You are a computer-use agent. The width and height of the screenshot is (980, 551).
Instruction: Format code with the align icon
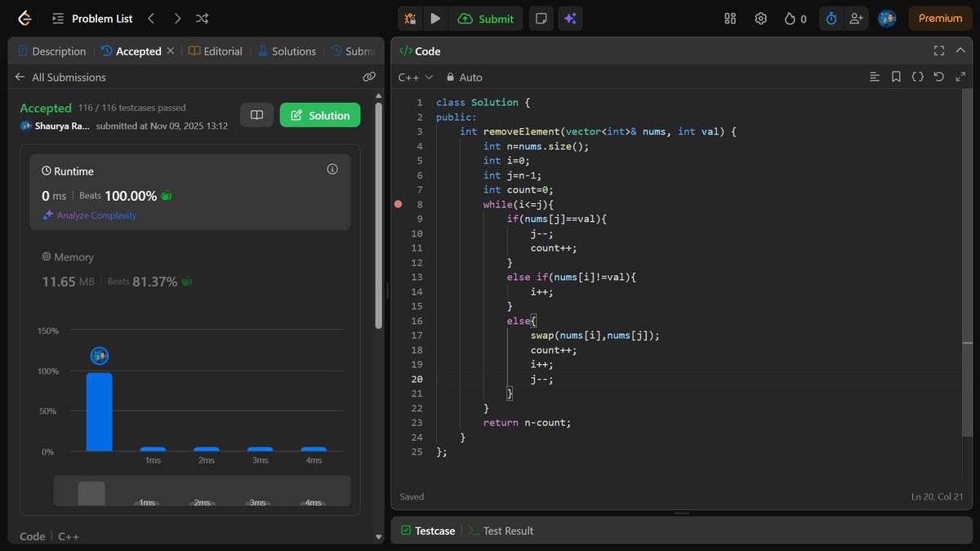875,77
